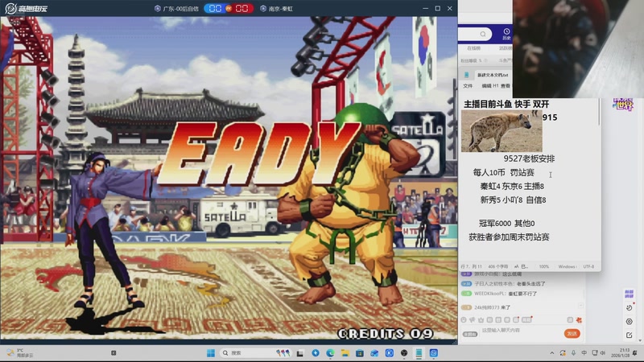
Task: Click the search magnifier icon in live panel
Action: pyautogui.click(x=483, y=34)
